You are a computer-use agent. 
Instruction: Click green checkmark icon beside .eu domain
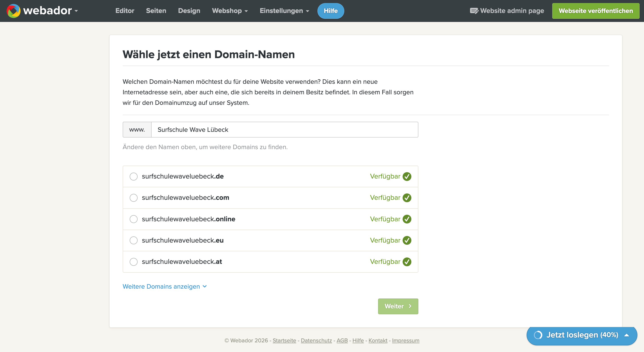(x=407, y=240)
